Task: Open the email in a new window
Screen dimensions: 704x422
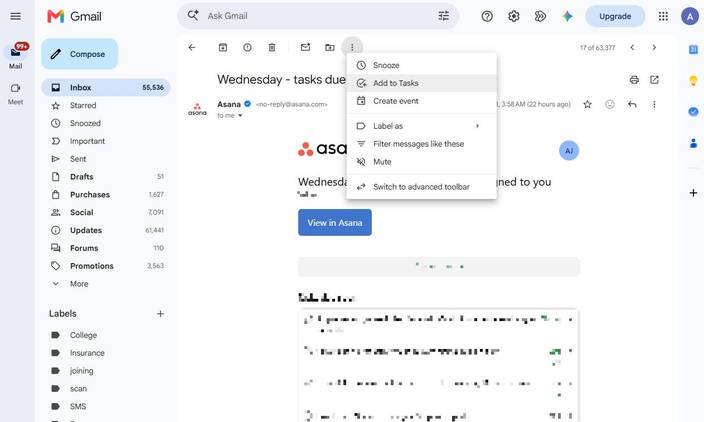Action: point(654,80)
